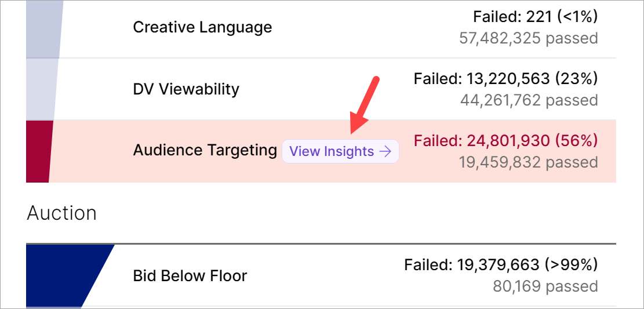
Task: Select the DV Viewability row label
Action: (x=185, y=89)
